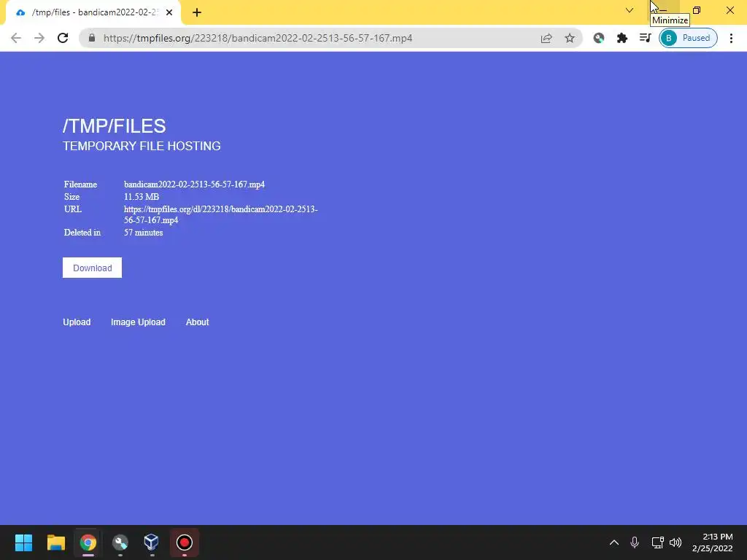Restore down the Chrome window
Screen dimensions: 747x560
(697, 10)
